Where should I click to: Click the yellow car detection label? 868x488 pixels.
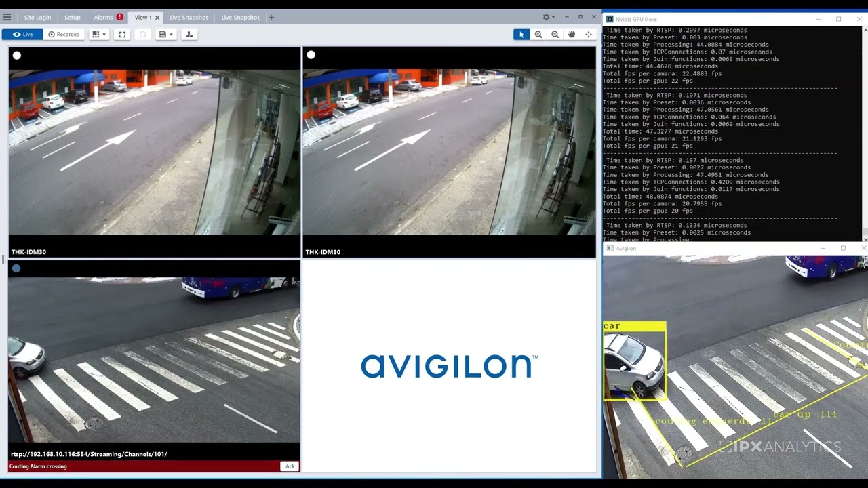635,327
